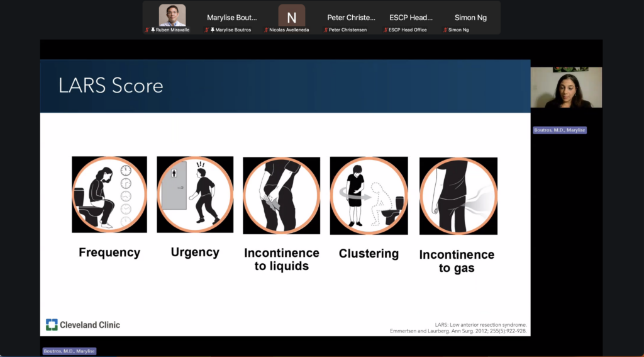
Task: Click the pin icon beside Marylise Boutros' name
Action: click(x=213, y=30)
